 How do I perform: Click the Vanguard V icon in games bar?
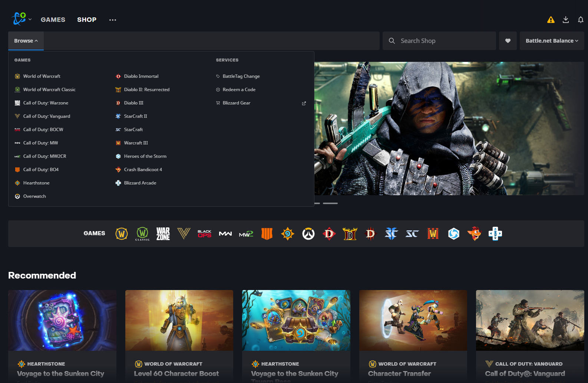(x=184, y=234)
